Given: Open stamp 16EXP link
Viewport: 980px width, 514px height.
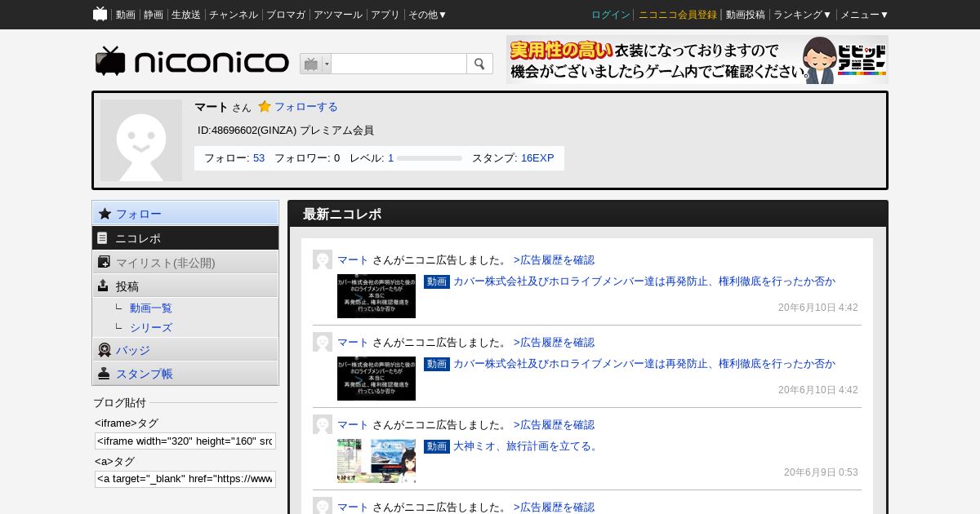Looking at the screenshot, I should pos(537,158).
